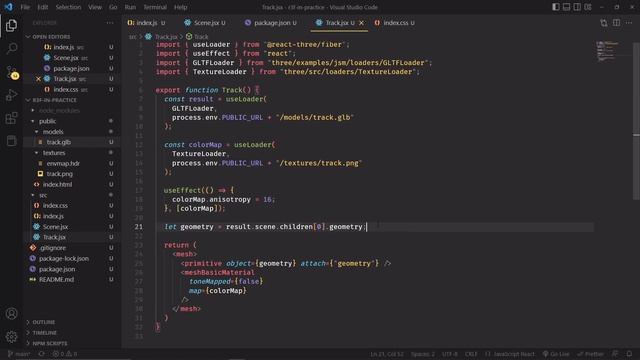Open Scene.jsx in the src folder tree
Viewport: 640px width, 360px height.
coord(72,227)
